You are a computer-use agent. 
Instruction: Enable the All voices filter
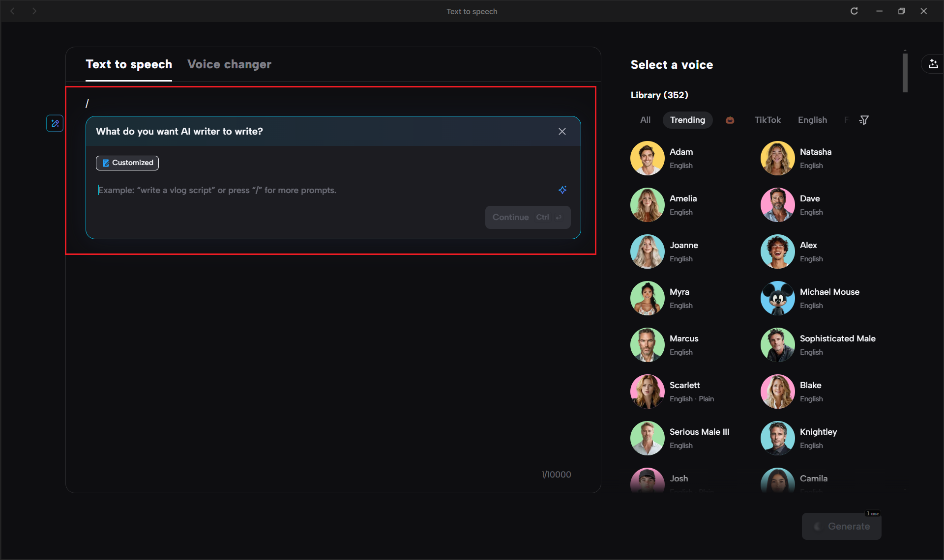tap(645, 120)
